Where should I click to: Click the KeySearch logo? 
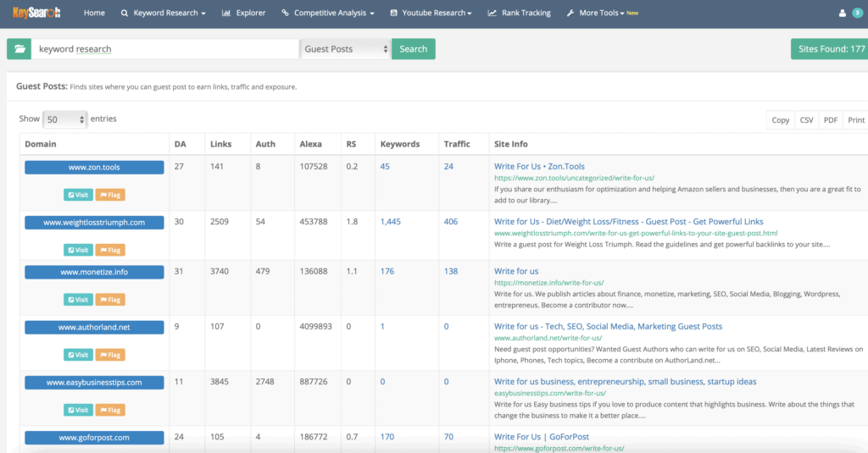(x=36, y=12)
